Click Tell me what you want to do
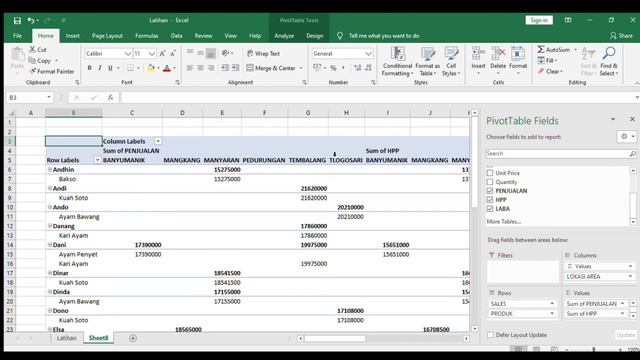 384,36
